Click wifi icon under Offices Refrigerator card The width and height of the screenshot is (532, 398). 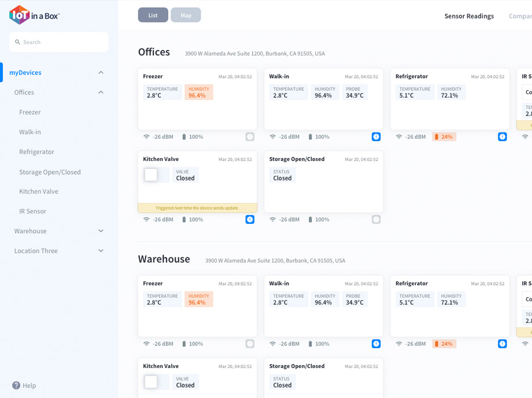click(x=398, y=137)
